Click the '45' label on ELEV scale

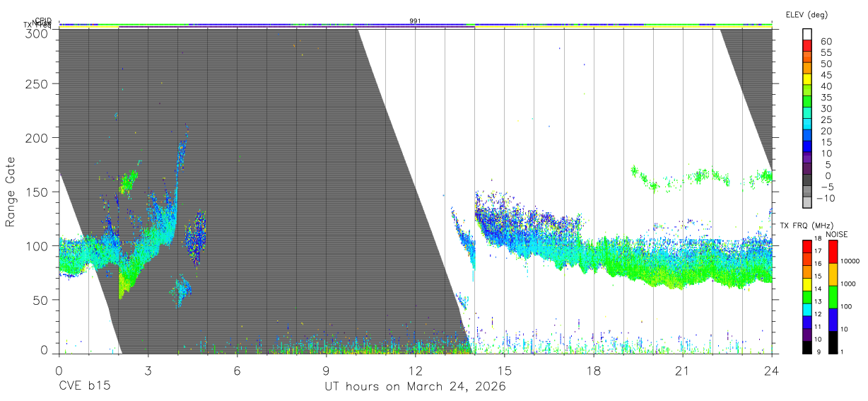(x=826, y=76)
